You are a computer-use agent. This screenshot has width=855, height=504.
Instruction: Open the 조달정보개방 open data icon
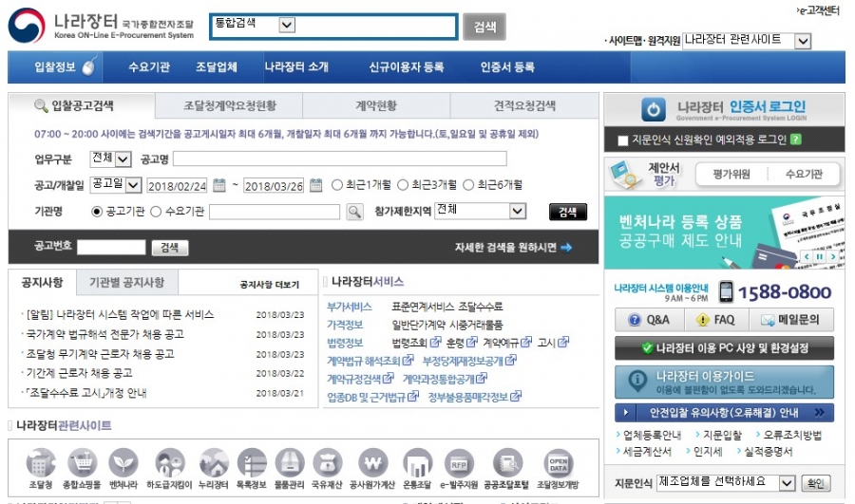point(558,463)
